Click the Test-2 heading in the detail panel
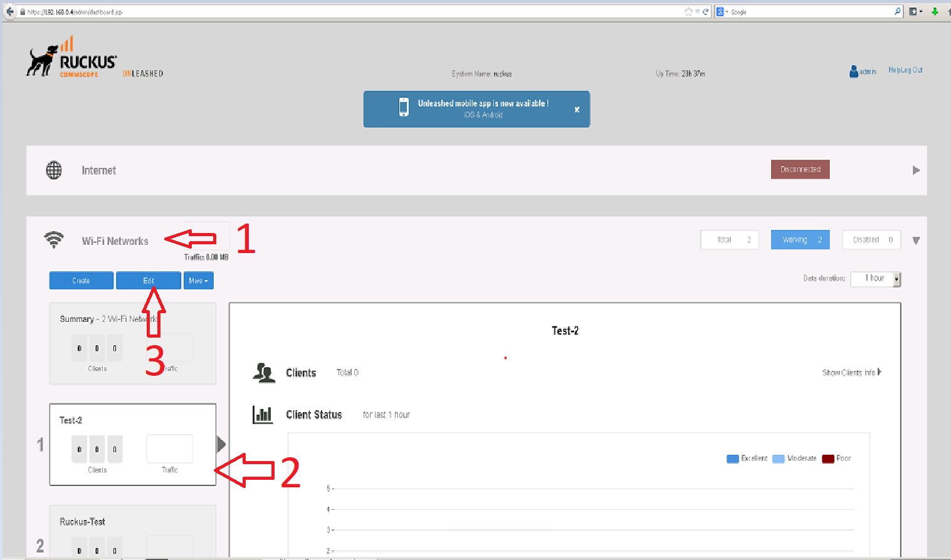 tap(565, 331)
